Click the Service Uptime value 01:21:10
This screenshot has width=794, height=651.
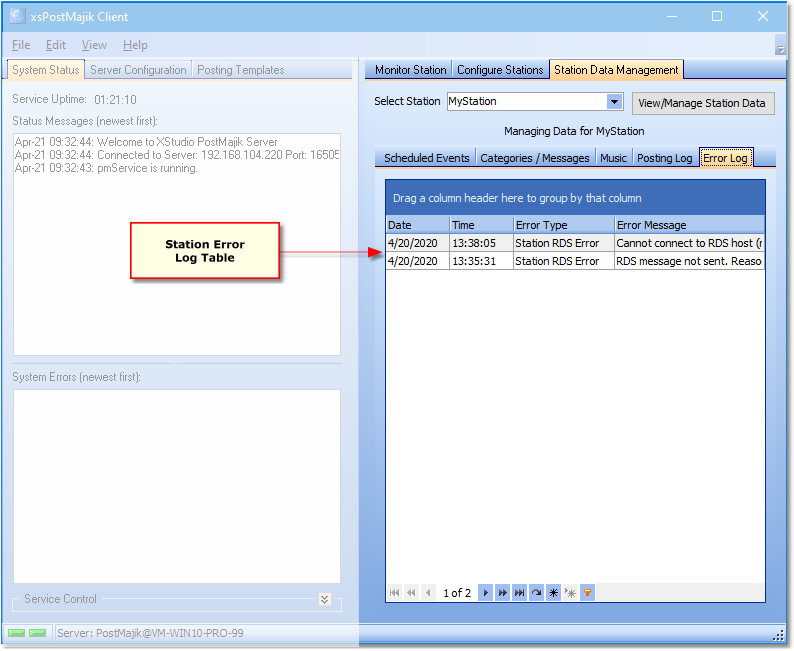point(115,100)
